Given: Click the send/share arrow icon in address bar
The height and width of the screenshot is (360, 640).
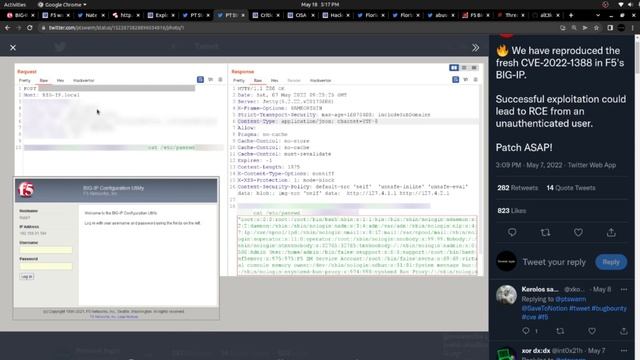Looking at the screenshot, I should (x=585, y=28).
